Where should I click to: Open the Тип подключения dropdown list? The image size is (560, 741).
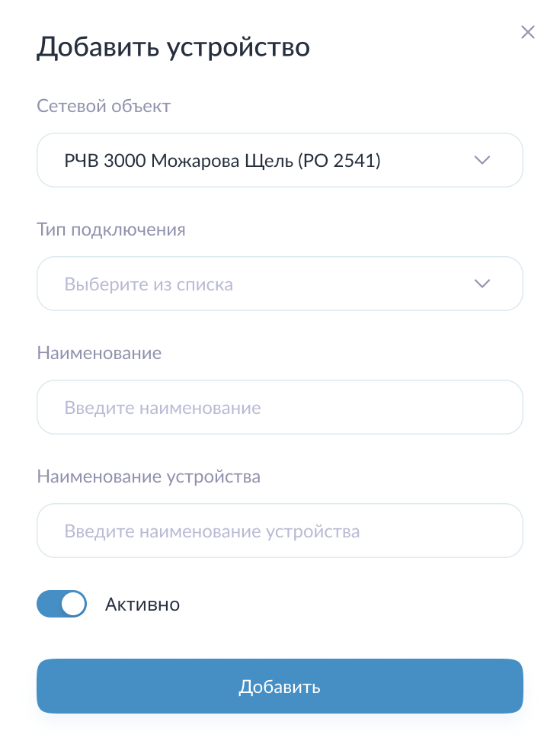click(x=280, y=284)
